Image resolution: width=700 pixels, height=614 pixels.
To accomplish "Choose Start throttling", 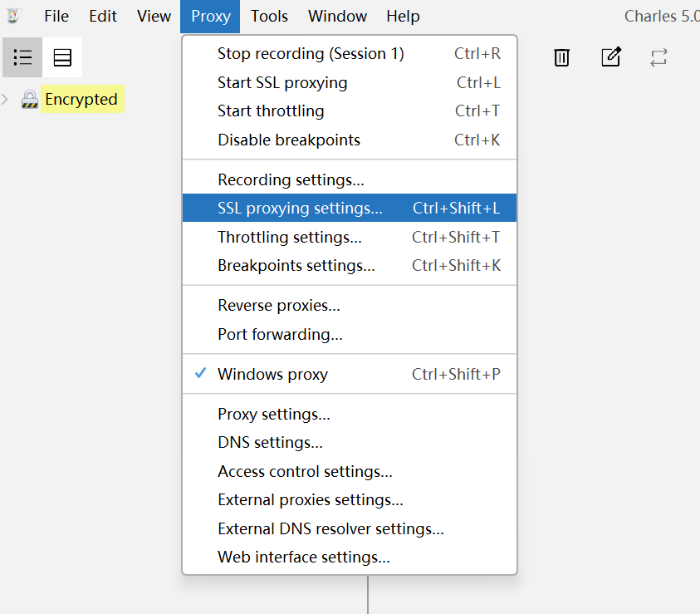I will (350, 111).
